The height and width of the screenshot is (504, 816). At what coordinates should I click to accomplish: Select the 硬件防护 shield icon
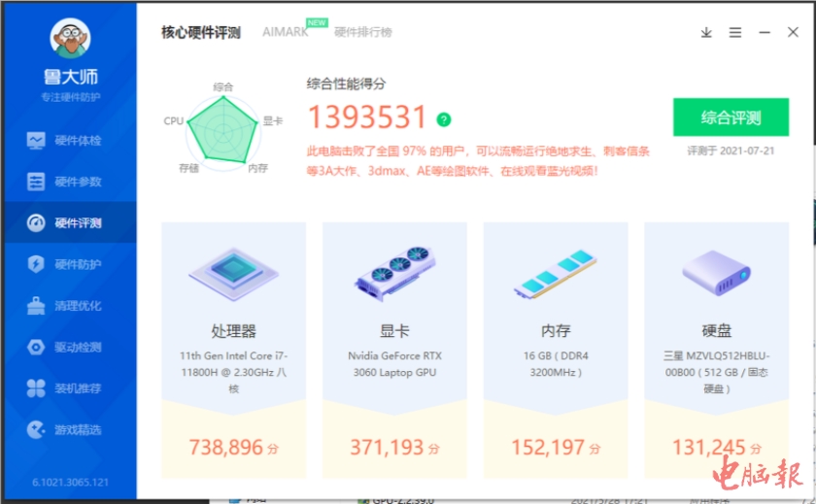click(36, 264)
